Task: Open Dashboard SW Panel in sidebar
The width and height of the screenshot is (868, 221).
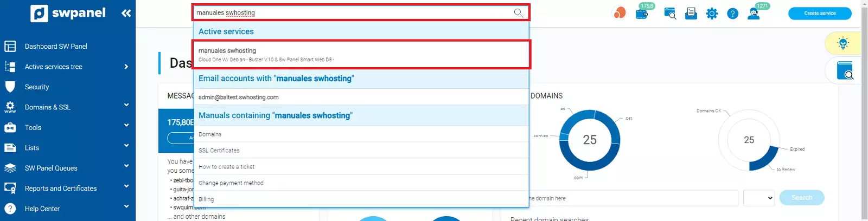Action: (x=56, y=47)
